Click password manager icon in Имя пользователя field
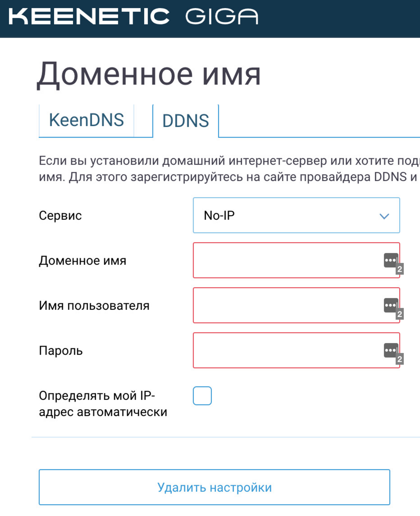This screenshot has height=516, width=420. click(x=391, y=305)
